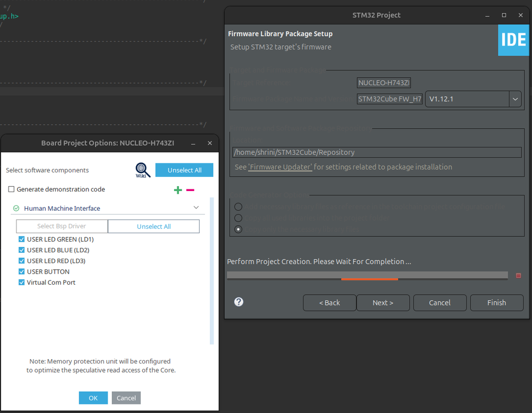532x413 pixels.
Task: Click Select Bsp Driver button
Action: coord(62,226)
